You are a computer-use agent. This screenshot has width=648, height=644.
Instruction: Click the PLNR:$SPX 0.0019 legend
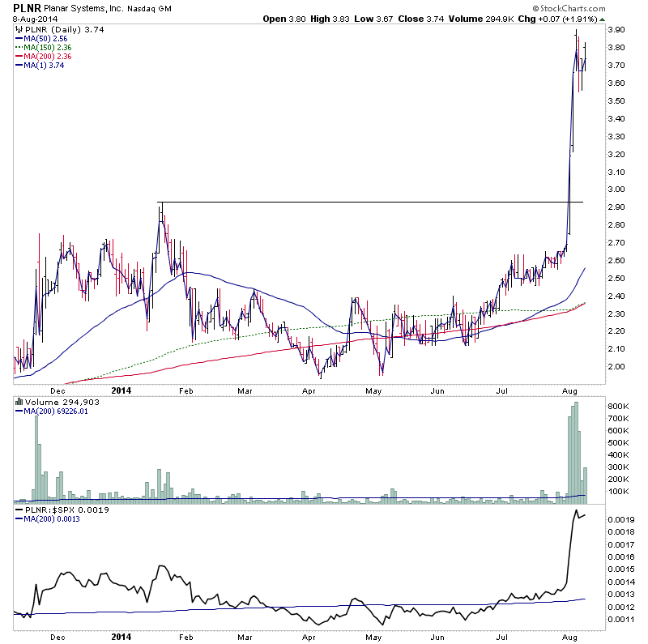[62, 510]
